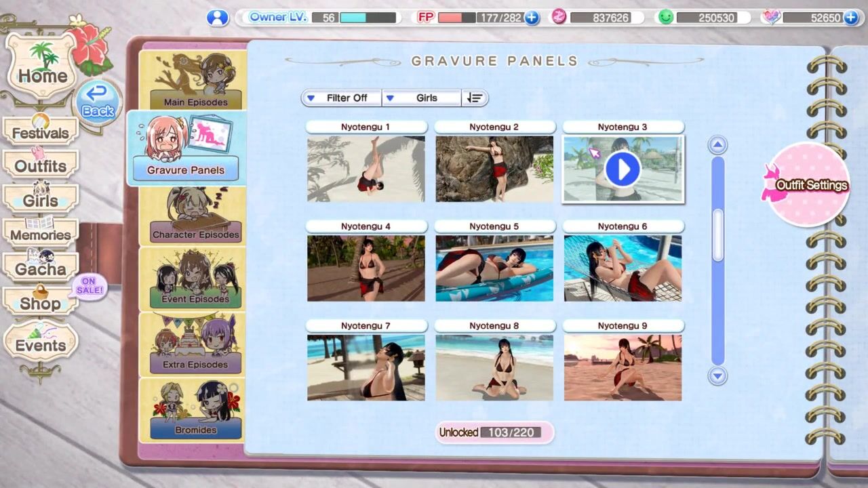Viewport: 868px width, 488px height.
Task: Open Outfit Settings pink bubble
Action: pyautogui.click(x=807, y=184)
